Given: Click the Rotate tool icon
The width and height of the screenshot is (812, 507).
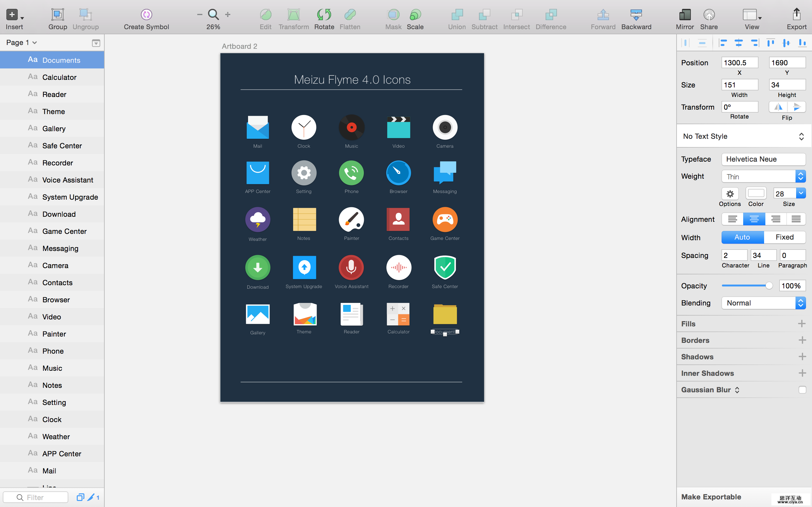Looking at the screenshot, I should point(324,15).
